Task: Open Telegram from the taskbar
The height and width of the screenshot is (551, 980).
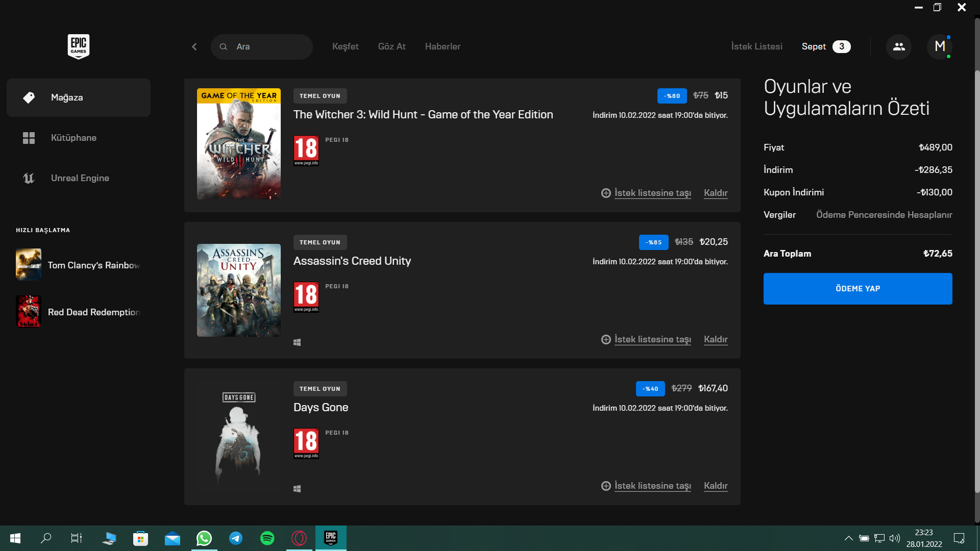Action: click(236, 538)
